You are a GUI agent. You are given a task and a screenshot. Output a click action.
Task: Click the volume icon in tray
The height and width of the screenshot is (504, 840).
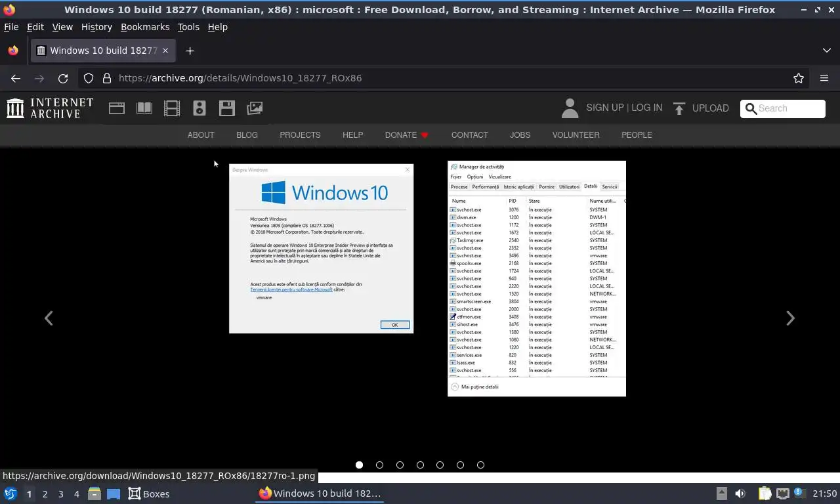pos(740,493)
